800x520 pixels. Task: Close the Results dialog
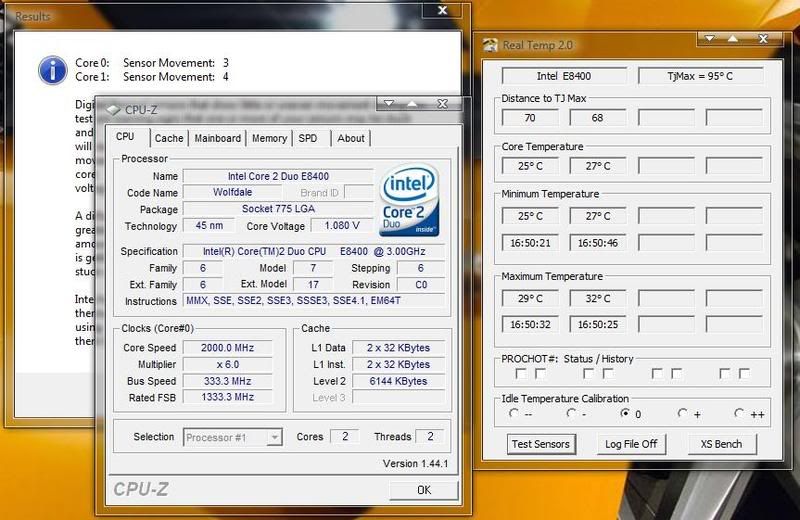443,10
